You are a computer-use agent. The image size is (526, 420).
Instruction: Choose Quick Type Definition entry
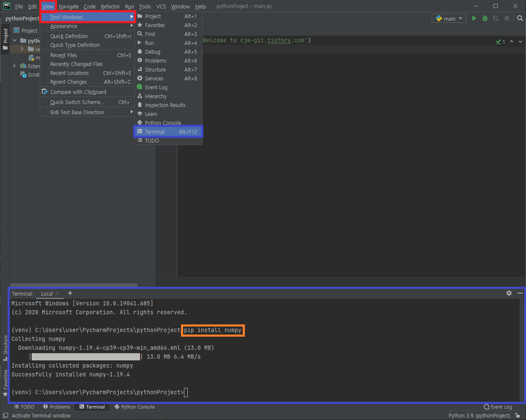pyautogui.click(x=88, y=45)
